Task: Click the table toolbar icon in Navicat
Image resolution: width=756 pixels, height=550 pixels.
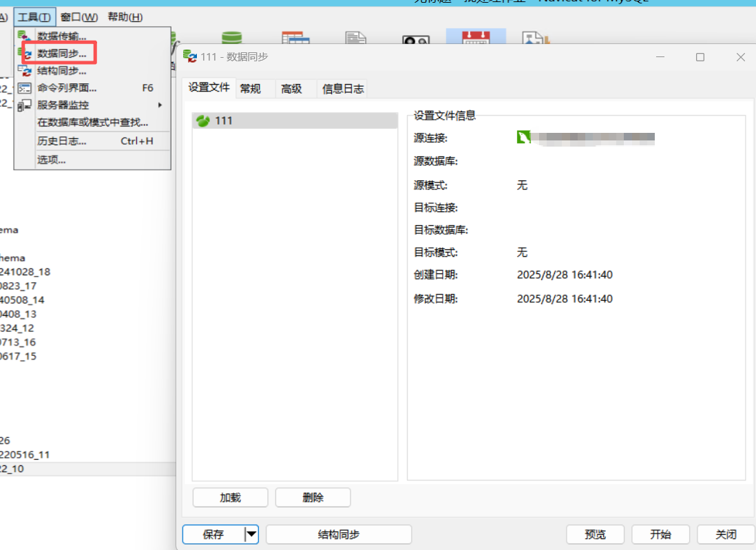Action: pos(295,37)
